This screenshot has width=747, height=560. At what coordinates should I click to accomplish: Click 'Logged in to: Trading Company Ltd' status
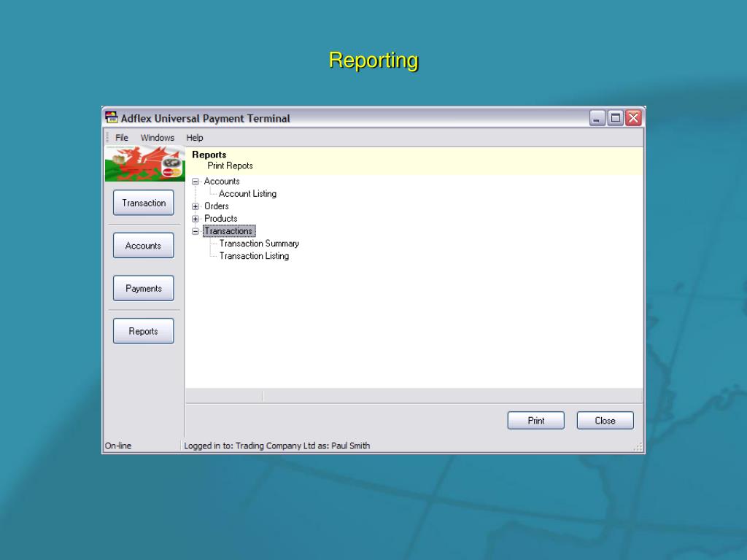pyautogui.click(x=276, y=446)
